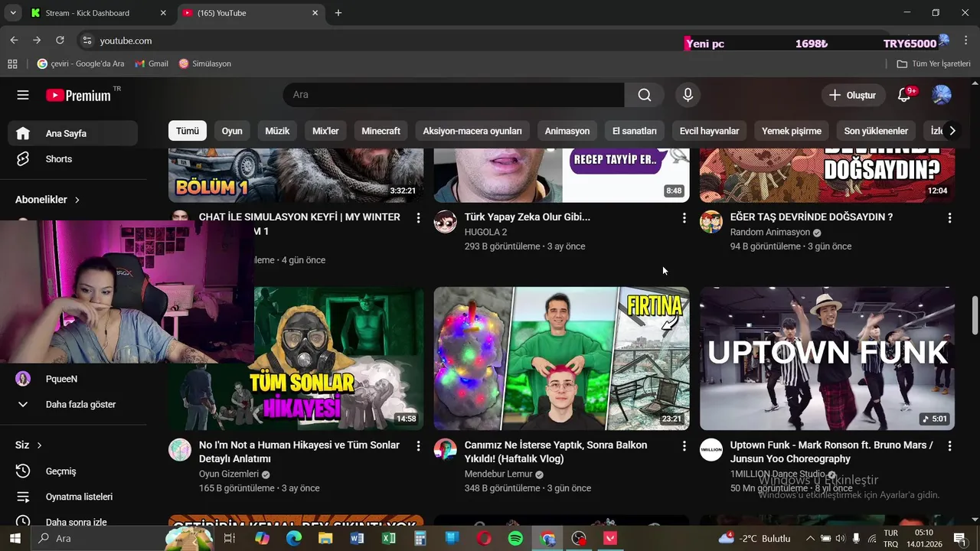The width and height of the screenshot is (980, 551).
Task: Select the Mix'ler filter chip
Action: 325,131
